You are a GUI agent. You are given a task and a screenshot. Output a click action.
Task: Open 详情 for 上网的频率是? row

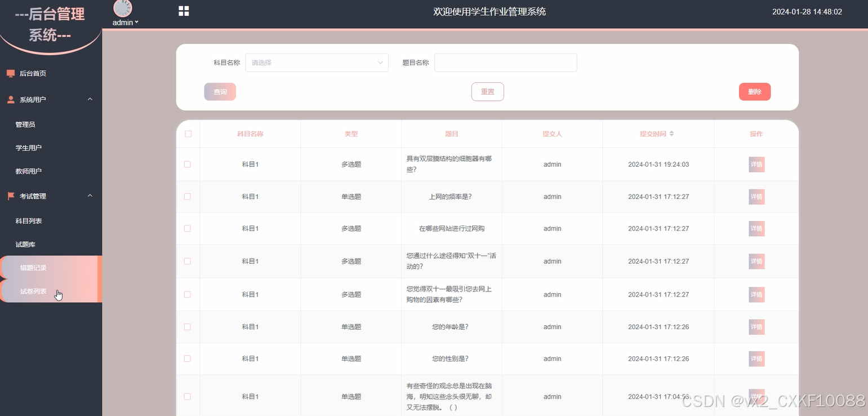756,197
